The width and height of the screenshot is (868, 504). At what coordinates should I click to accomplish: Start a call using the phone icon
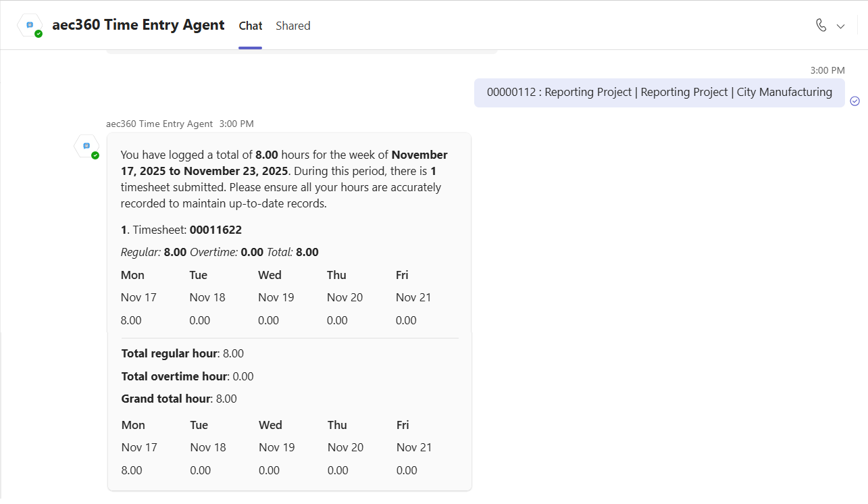coord(821,26)
